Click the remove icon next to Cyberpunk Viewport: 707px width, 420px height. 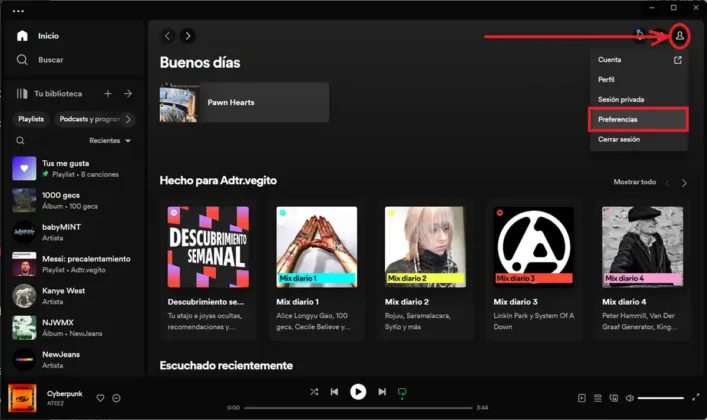coord(116,398)
